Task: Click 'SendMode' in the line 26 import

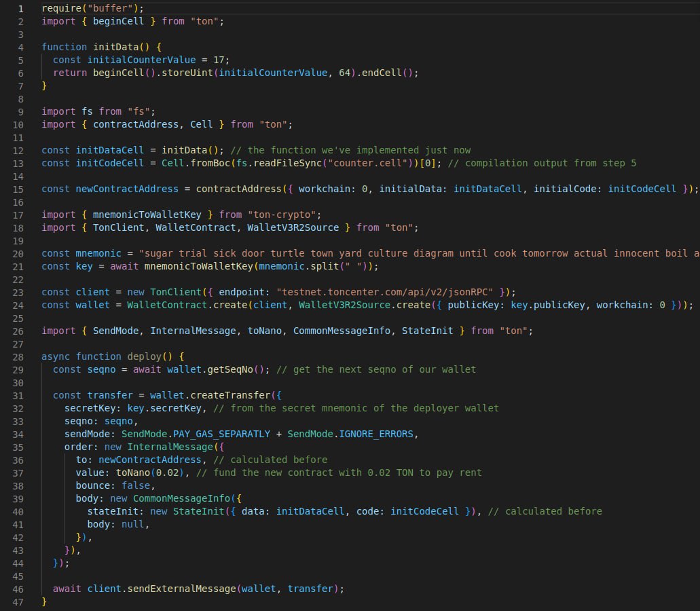Action: (115, 331)
